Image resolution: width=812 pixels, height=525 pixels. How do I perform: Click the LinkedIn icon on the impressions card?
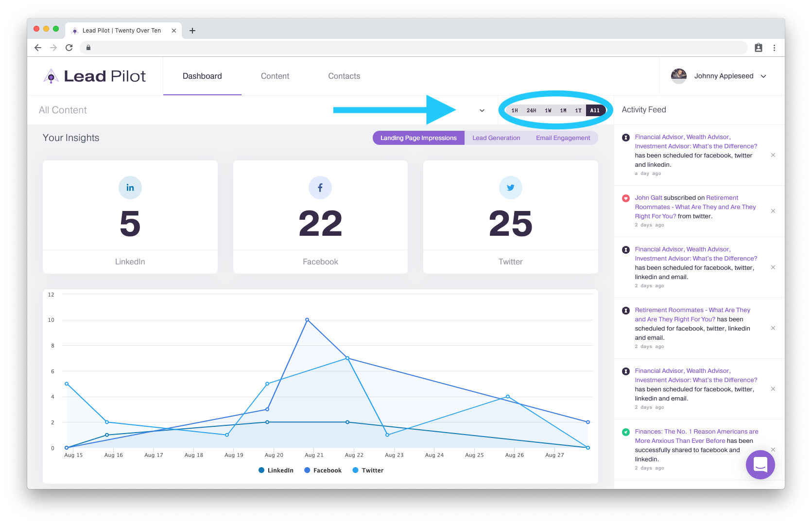tap(130, 188)
